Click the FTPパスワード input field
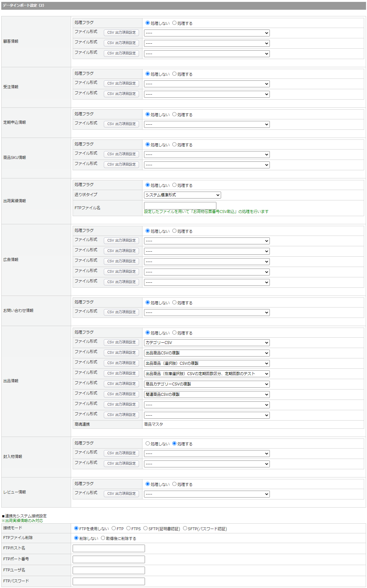Image resolution: width=367 pixels, height=588 pixels. click(x=108, y=581)
